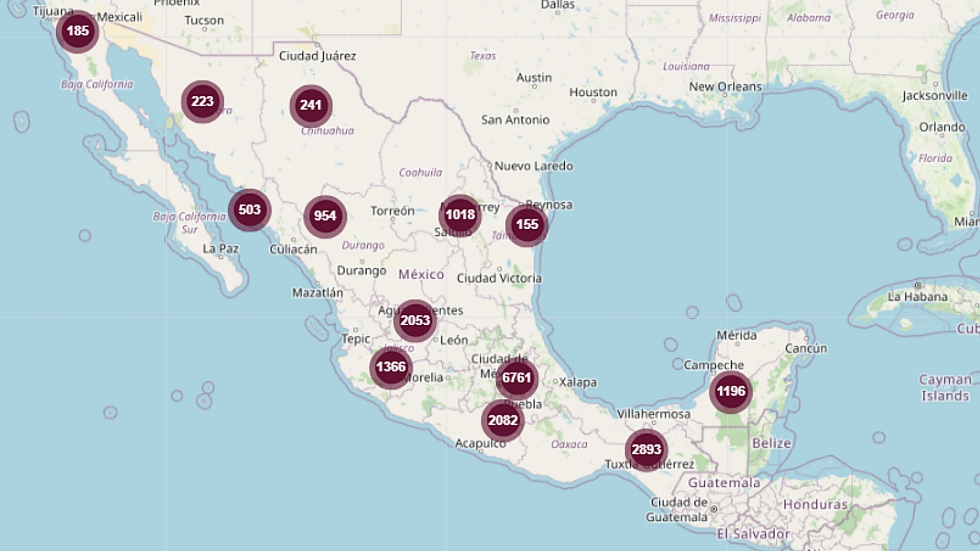Image resolution: width=980 pixels, height=551 pixels.
Task: Click the Ciudad Juárez city label
Action: tap(317, 56)
